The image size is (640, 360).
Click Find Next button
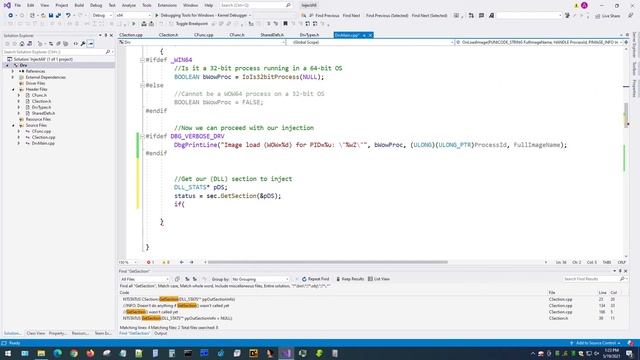pos(351,16)
